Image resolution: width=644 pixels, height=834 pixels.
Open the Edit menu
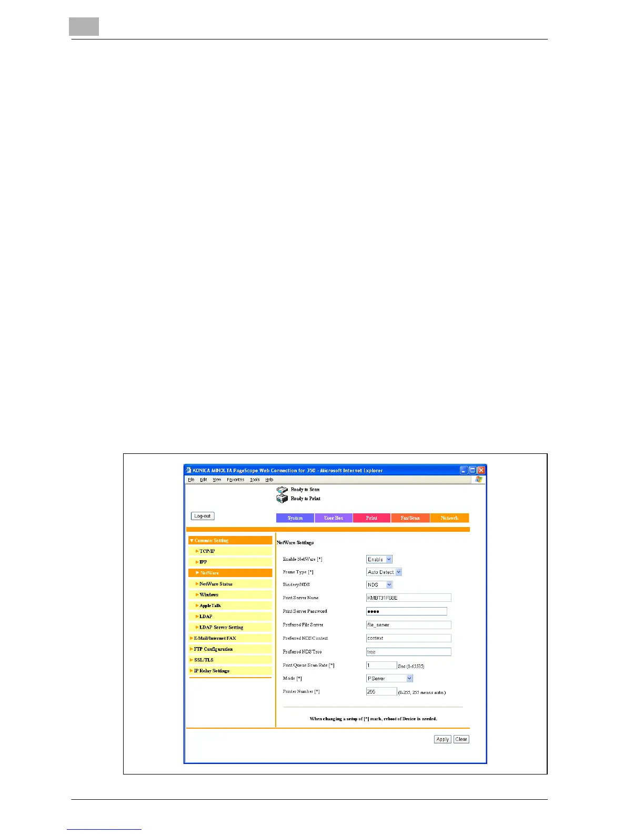[203, 480]
